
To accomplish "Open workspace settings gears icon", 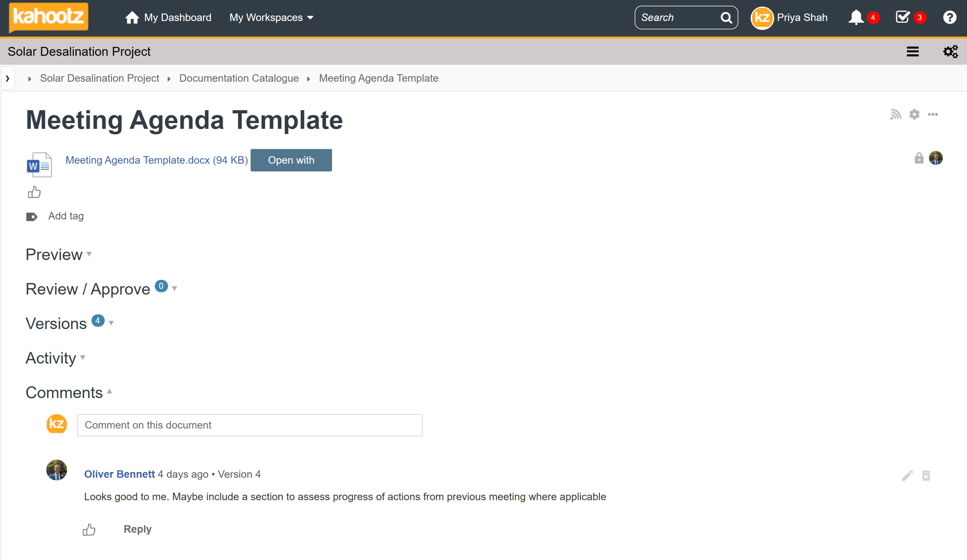I will [x=950, y=51].
